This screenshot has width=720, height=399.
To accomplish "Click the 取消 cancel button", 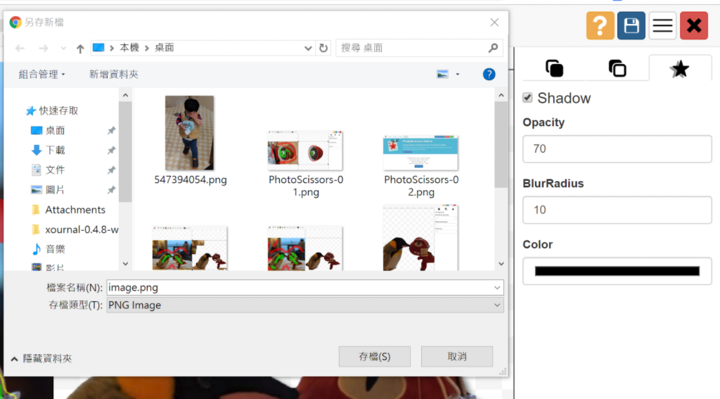I will click(x=457, y=356).
